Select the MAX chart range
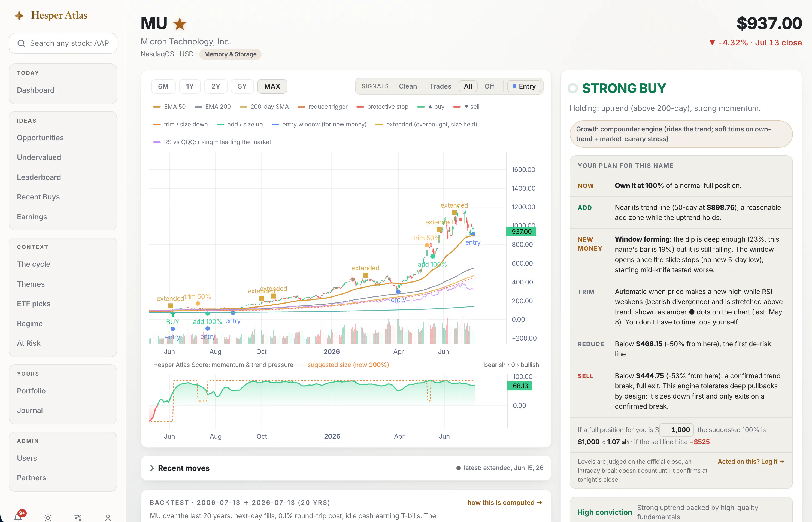Viewport: 812px width, 522px height. pyautogui.click(x=272, y=86)
